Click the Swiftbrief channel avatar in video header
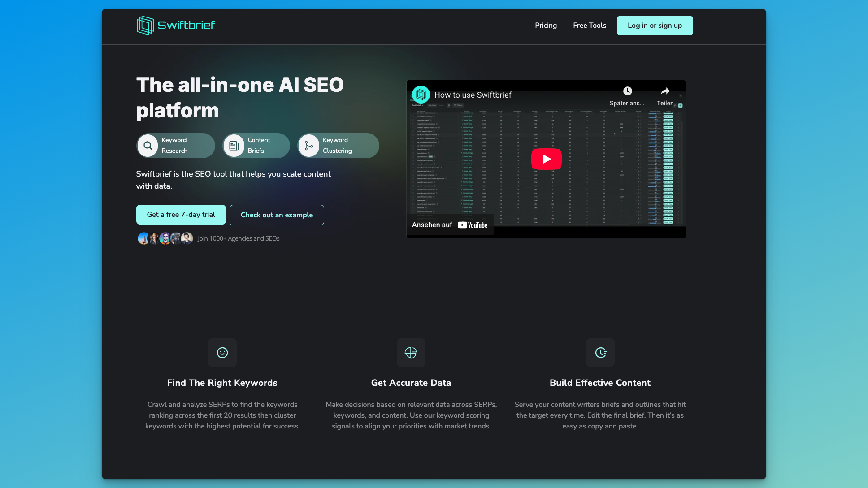Image resolution: width=868 pixels, height=488 pixels. pyautogui.click(x=421, y=95)
